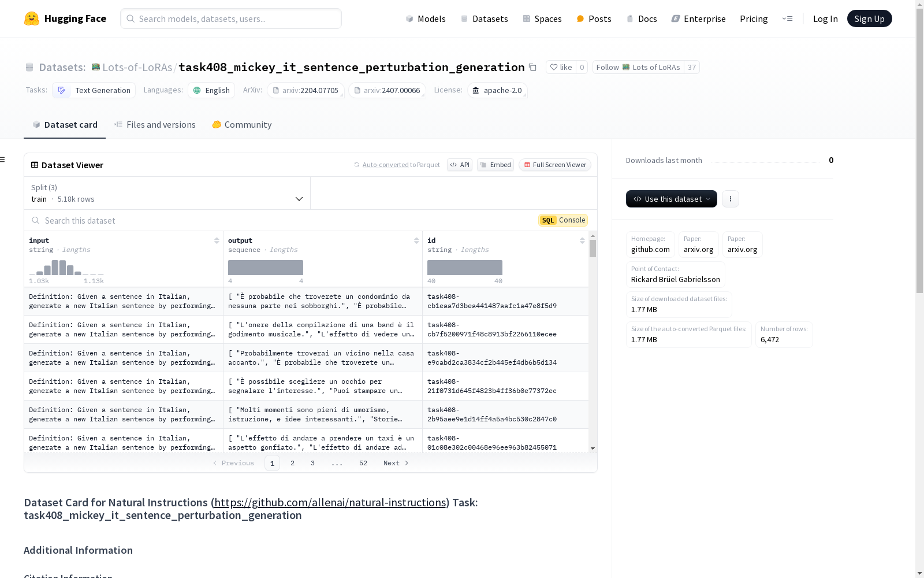Viewport: 924px width, 578px height.
Task: Open Point of Contact Rickard Brüel Gabrielsson
Action: click(676, 274)
